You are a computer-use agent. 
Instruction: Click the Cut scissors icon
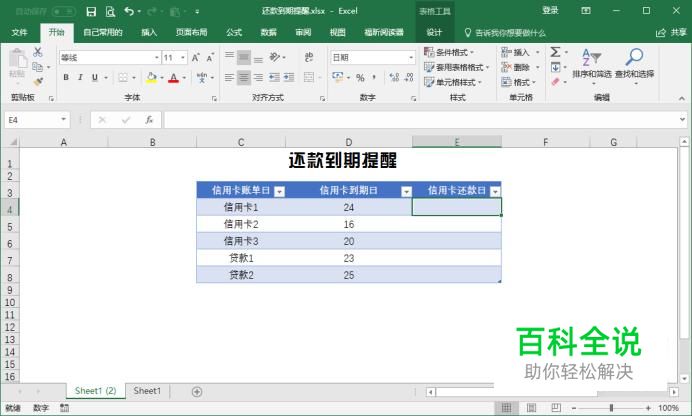[x=38, y=52]
